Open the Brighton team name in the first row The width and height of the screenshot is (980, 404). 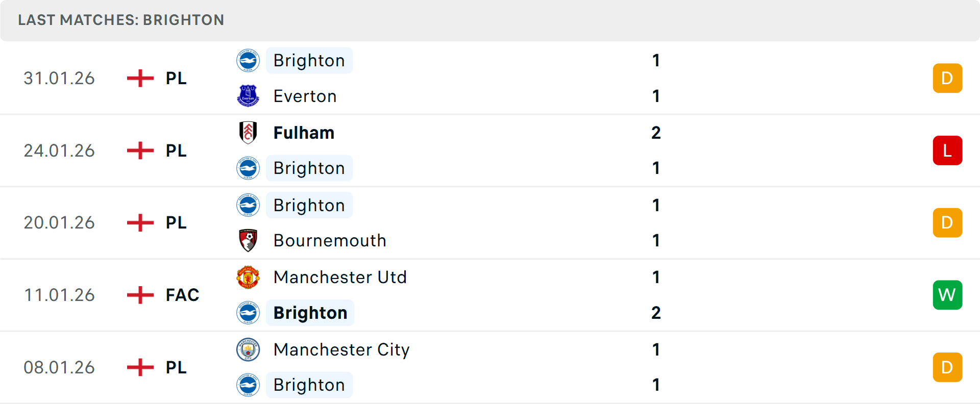(x=309, y=60)
